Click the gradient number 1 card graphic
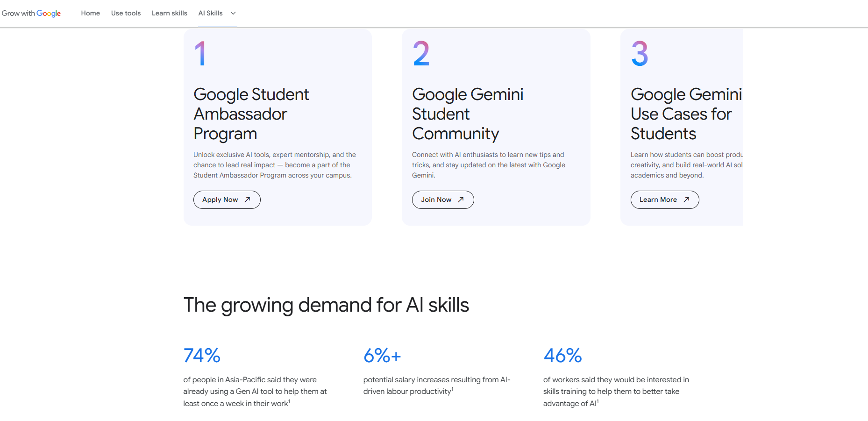 tap(200, 54)
